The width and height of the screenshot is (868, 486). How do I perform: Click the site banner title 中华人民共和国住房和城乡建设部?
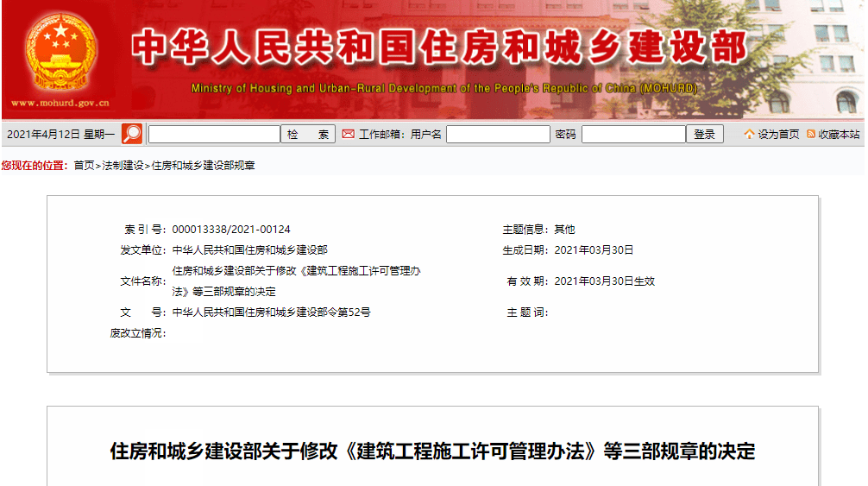tap(440, 47)
